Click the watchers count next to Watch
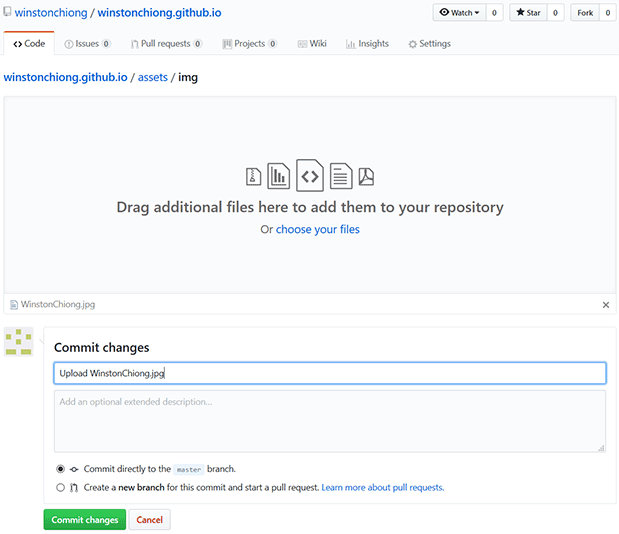This screenshot has height=534, width=619. [494, 13]
